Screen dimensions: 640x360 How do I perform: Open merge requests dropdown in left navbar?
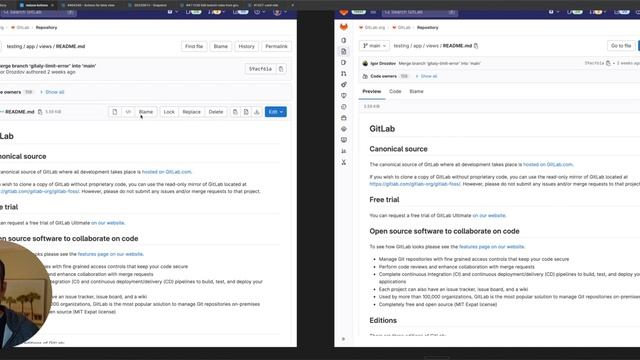[216, 12]
